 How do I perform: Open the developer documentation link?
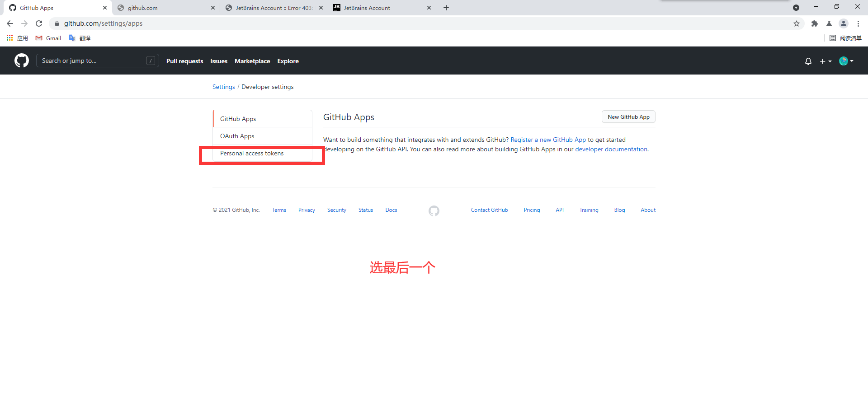(611, 149)
